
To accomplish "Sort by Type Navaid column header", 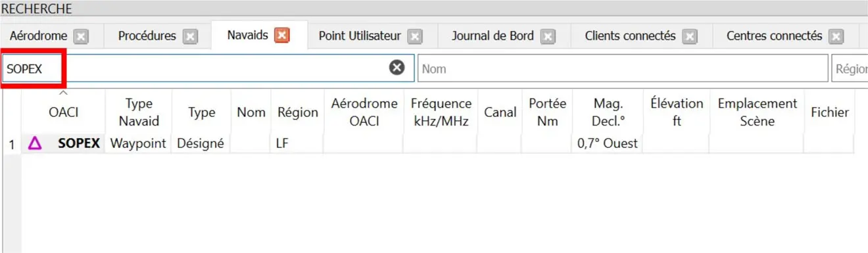I will (139, 112).
